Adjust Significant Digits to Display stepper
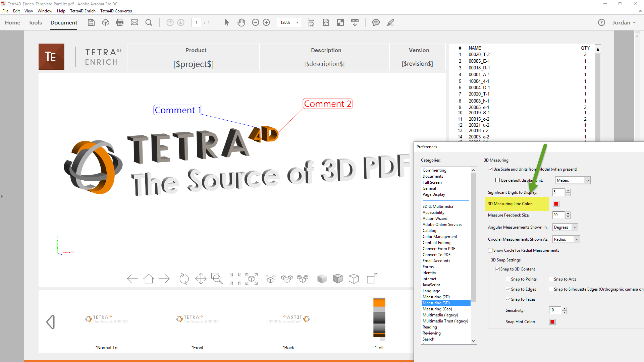The height and width of the screenshot is (362, 644). pyautogui.click(x=569, y=192)
